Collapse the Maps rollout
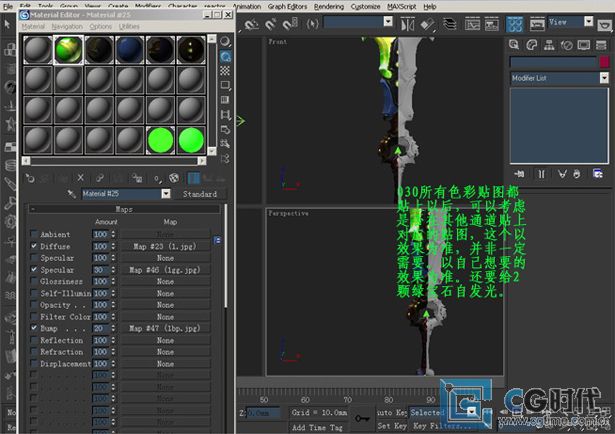 123,209
